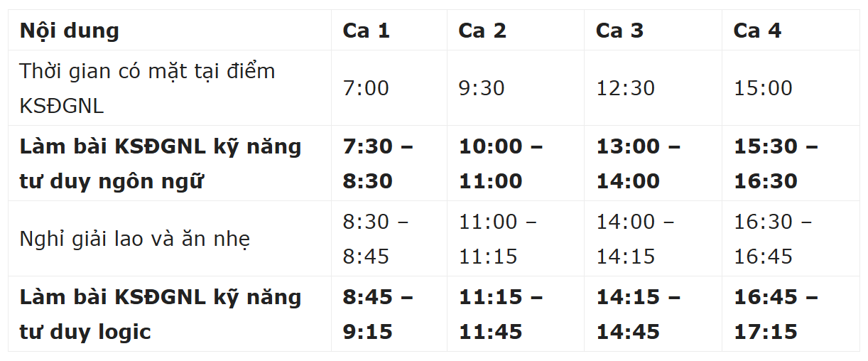Click the 7:30 – 8:30 time cell
This screenshot has height=361, width=868.
tap(377, 164)
